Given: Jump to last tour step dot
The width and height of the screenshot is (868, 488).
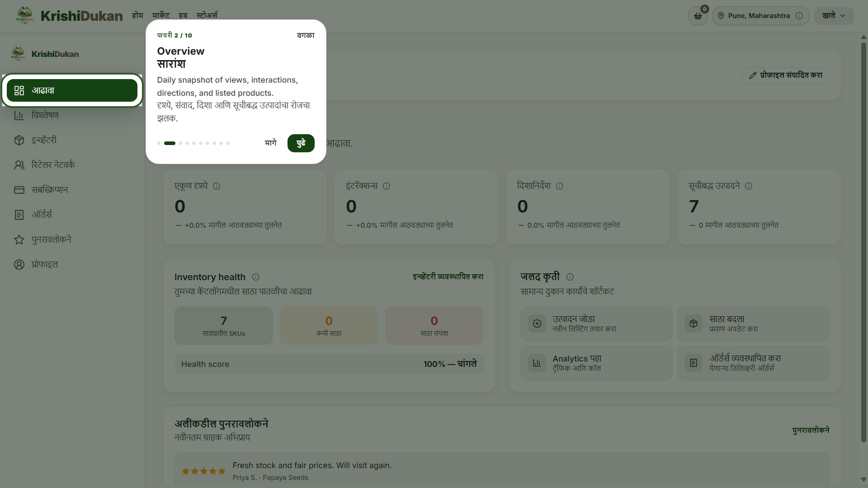Looking at the screenshot, I should pos(228,143).
